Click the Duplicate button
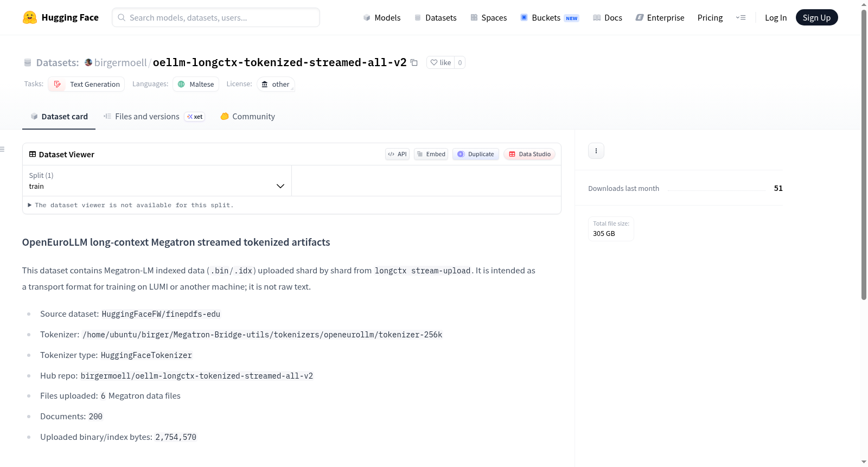The image size is (868, 467). pyautogui.click(x=476, y=154)
